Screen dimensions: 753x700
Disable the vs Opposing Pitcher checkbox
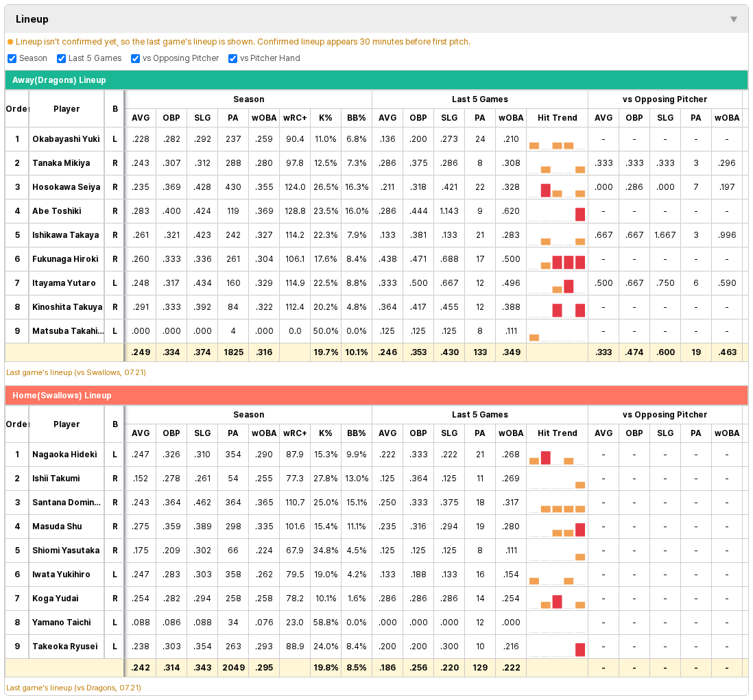[x=135, y=58]
